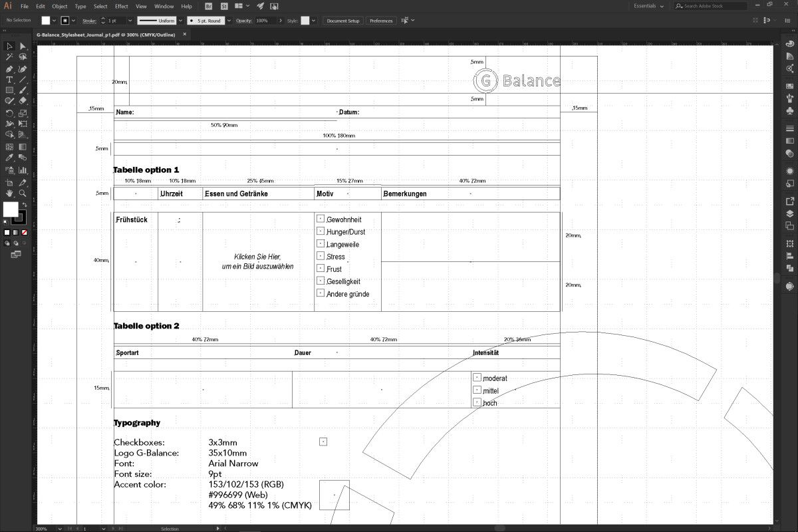Open the Uniform stroke profile dropdown
Screen dimensions: 798x532
180,21
